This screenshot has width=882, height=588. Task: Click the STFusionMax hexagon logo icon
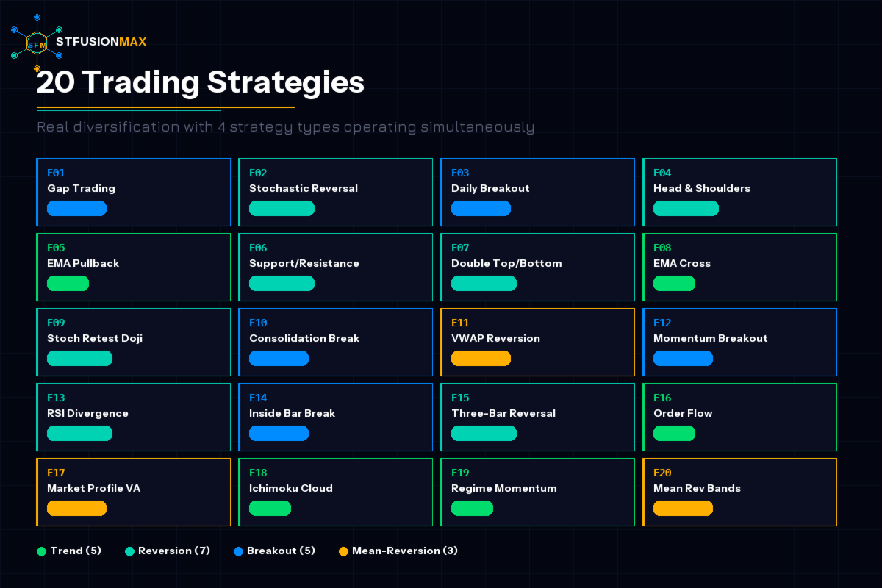37,43
